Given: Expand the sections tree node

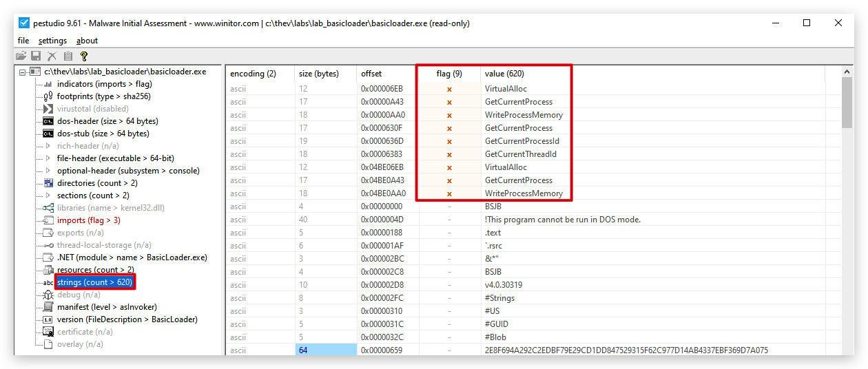Looking at the screenshot, I should 48,196.
